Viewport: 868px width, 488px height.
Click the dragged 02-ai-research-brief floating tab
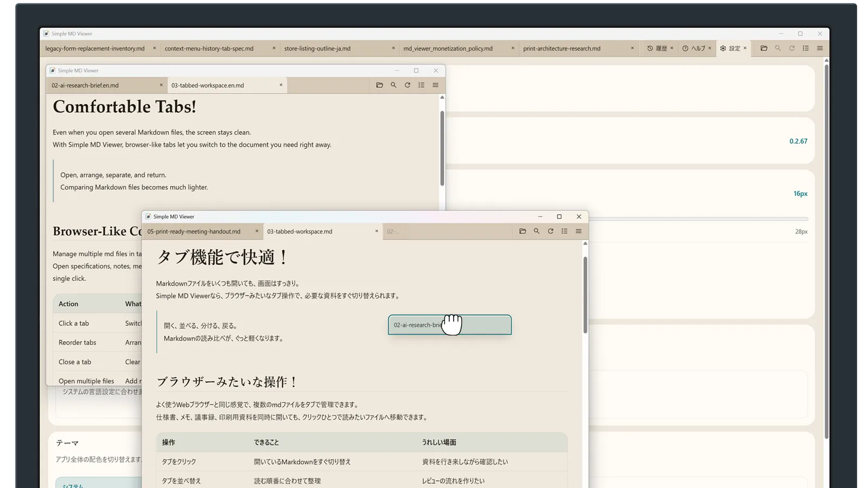450,325
